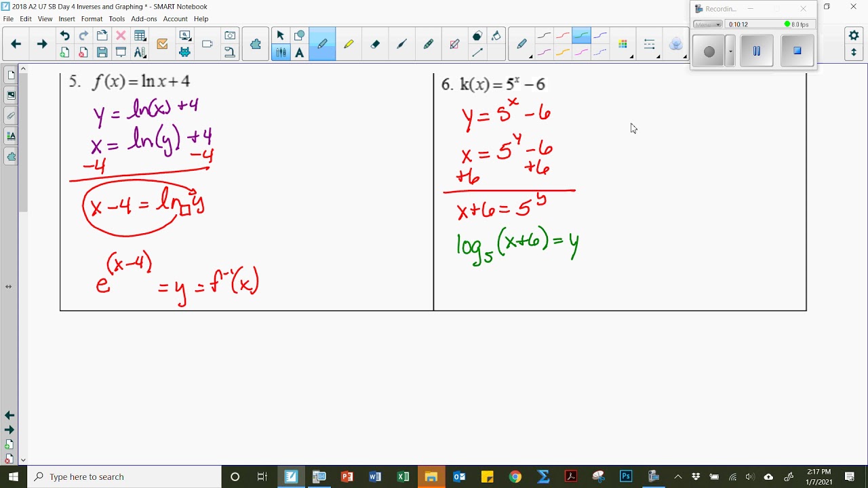
Task: Expand the record button options arrow
Action: [730, 52]
